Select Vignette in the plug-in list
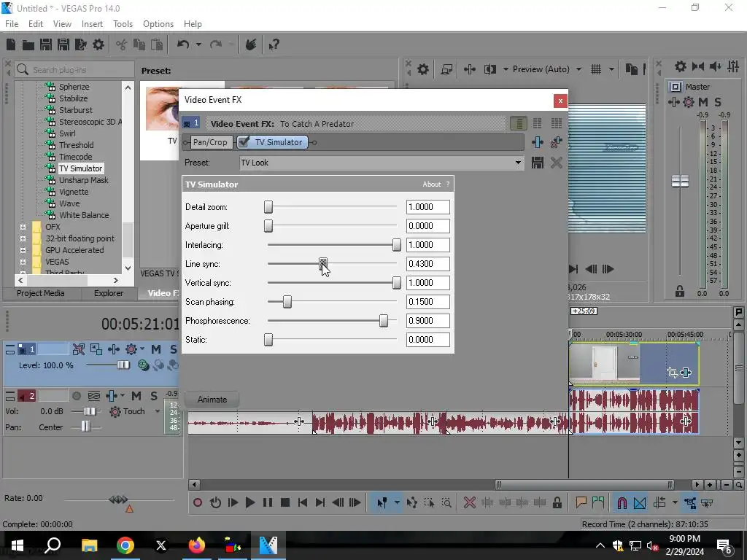This screenshot has height=560, width=747. pyautogui.click(x=74, y=192)
